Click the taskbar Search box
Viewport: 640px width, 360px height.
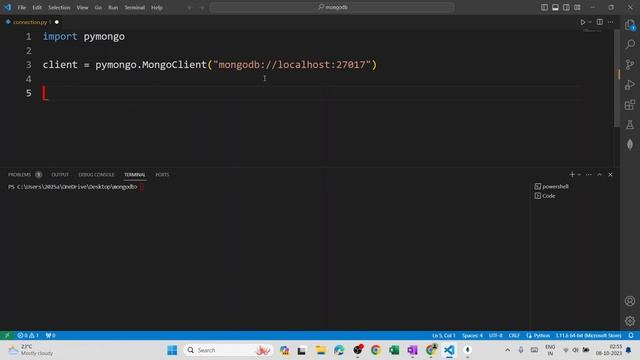228,350
